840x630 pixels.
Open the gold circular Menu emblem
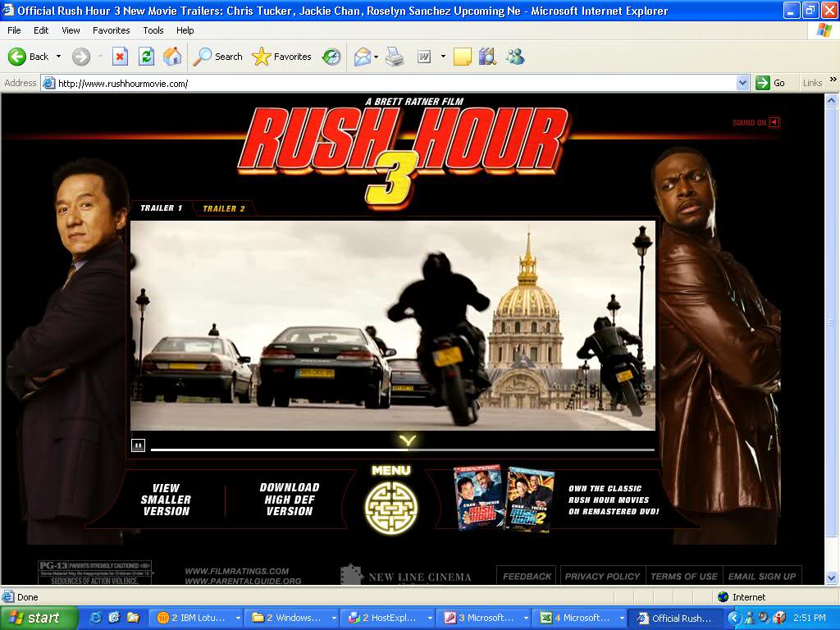coord(391,507)
